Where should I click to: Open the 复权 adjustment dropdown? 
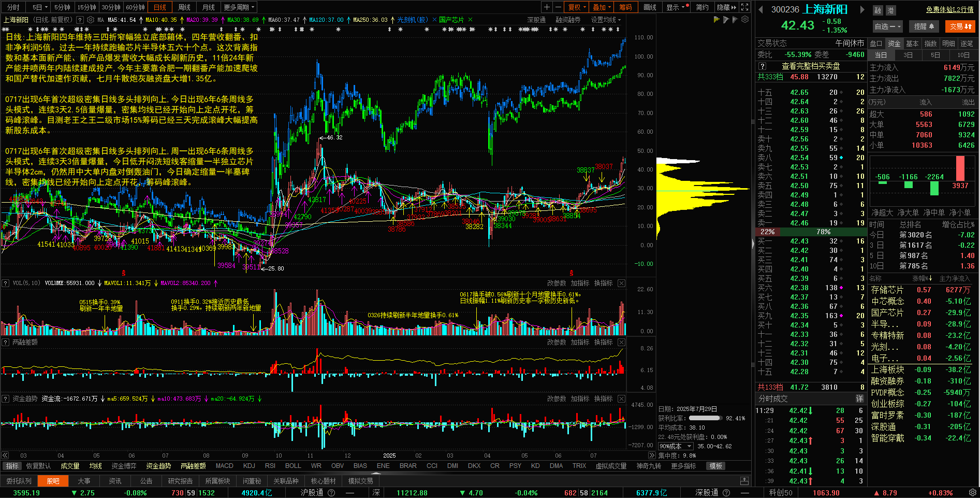click(577, 7)
